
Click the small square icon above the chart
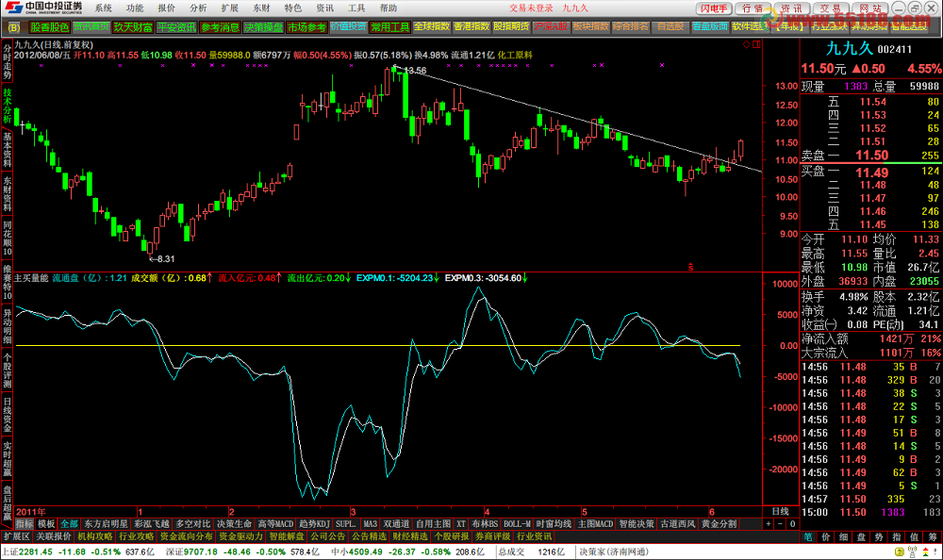[x=756, y=44]
